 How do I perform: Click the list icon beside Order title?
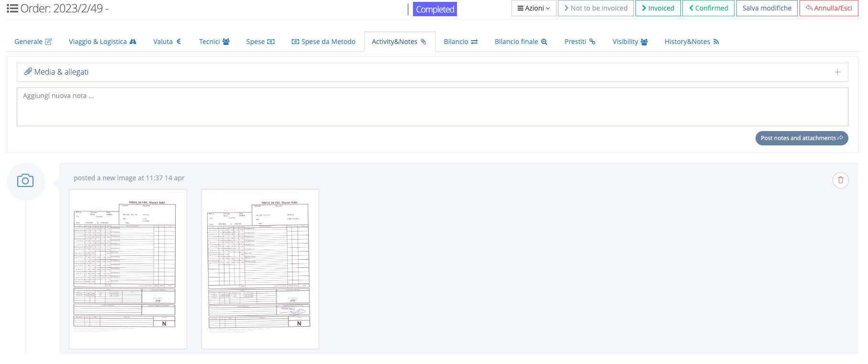[x=12, y=9]
